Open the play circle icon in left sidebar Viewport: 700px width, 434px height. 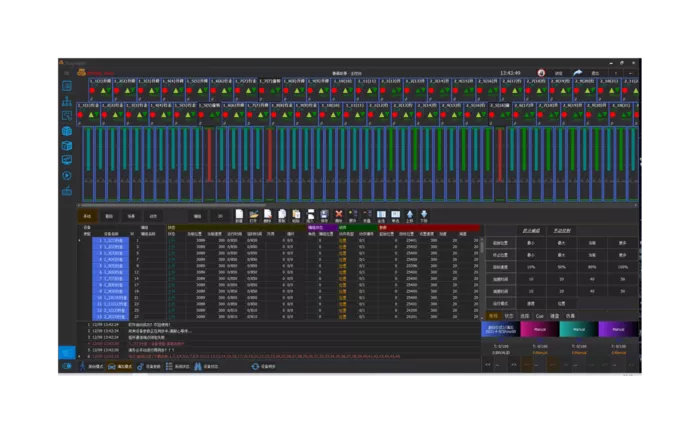67,175
